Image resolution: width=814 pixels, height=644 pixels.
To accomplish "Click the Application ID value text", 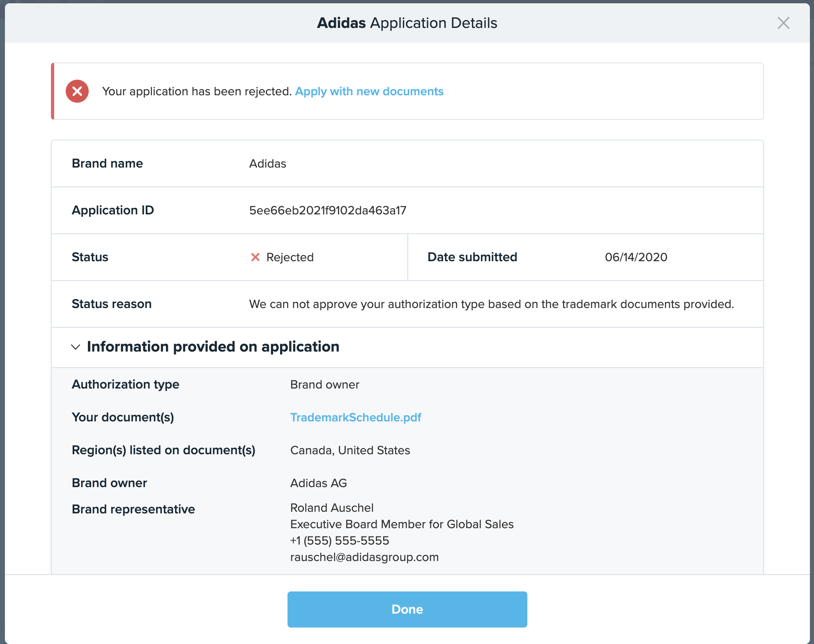I will tap(327, 210).
